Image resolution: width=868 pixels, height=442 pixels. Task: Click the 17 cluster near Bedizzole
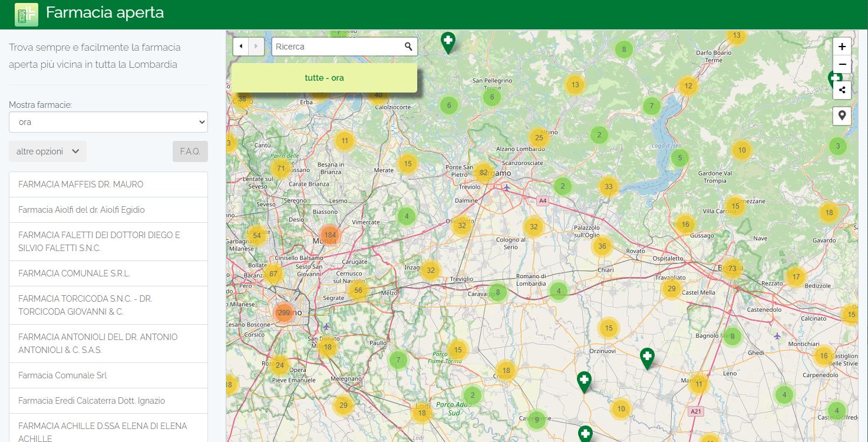click(x=796, y=277)
